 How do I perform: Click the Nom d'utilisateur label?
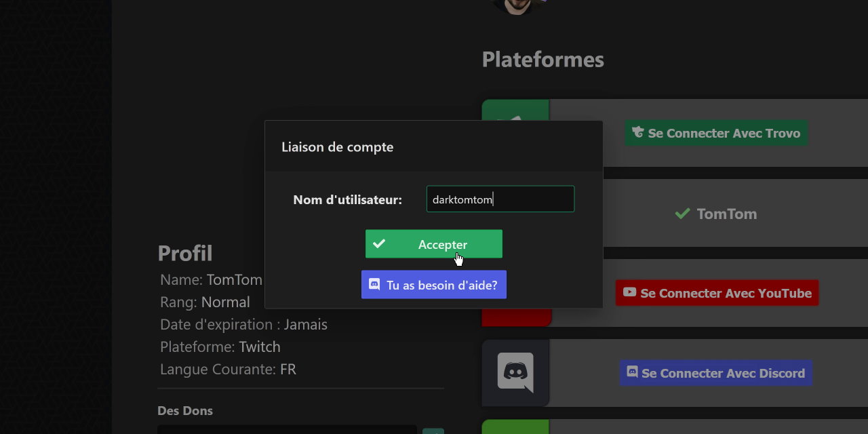[347, 200]
